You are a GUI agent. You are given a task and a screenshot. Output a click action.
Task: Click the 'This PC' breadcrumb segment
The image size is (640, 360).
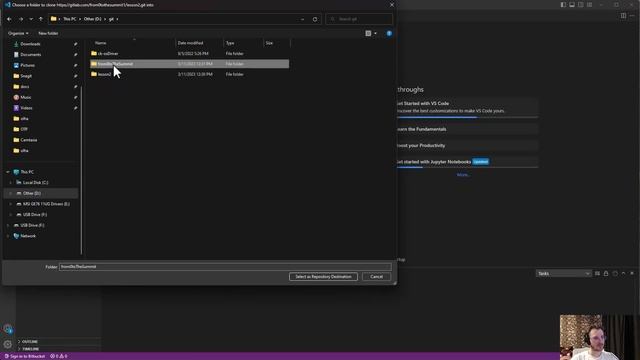click(x=69, y=19)
